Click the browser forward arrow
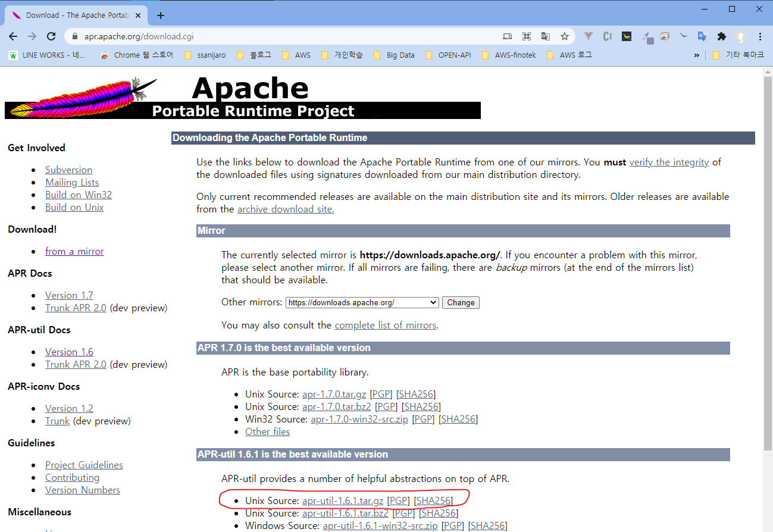 (x=32, y=36)
